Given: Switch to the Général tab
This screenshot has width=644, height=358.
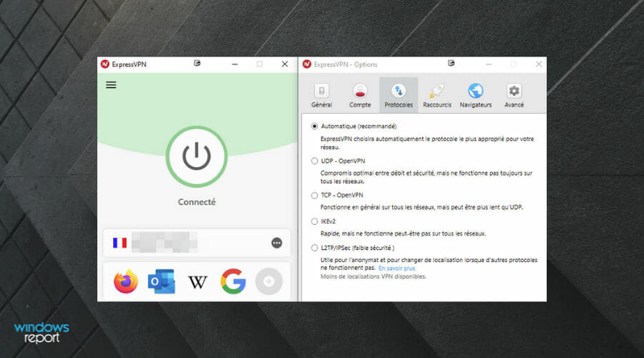Looking at the screenshot, I should (321, 95).
